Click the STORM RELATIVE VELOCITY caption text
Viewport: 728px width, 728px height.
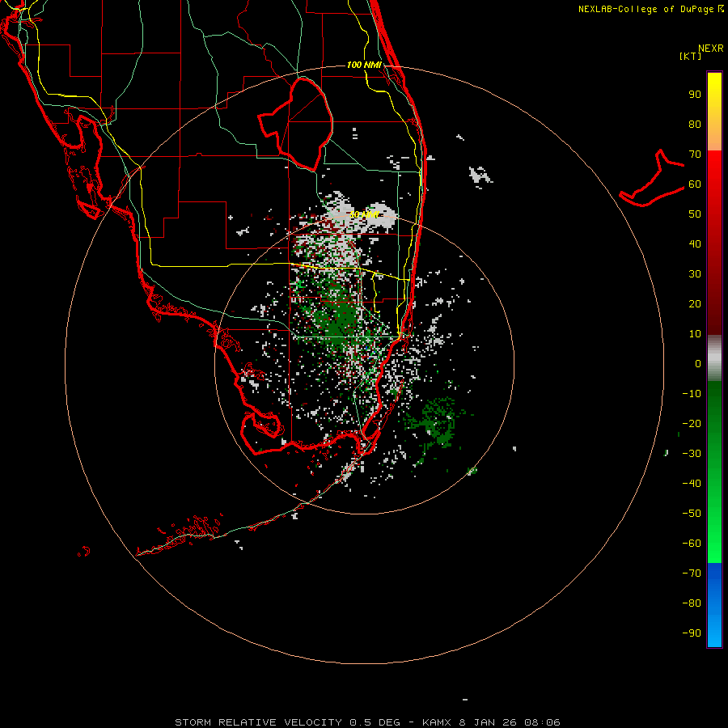click(258, 722)
